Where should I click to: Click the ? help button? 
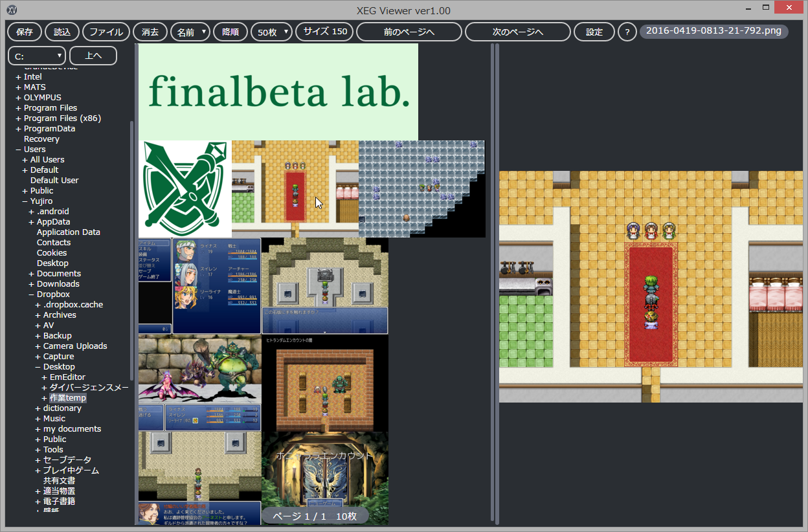tap(627, 32)
